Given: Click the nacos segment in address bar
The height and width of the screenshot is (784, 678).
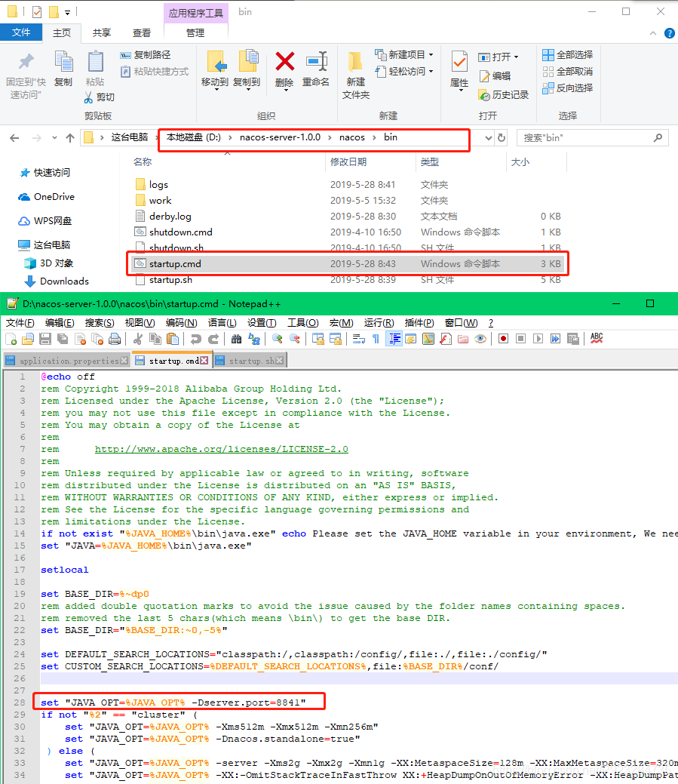Looking at the screenshot, I should tap(352, 137).
